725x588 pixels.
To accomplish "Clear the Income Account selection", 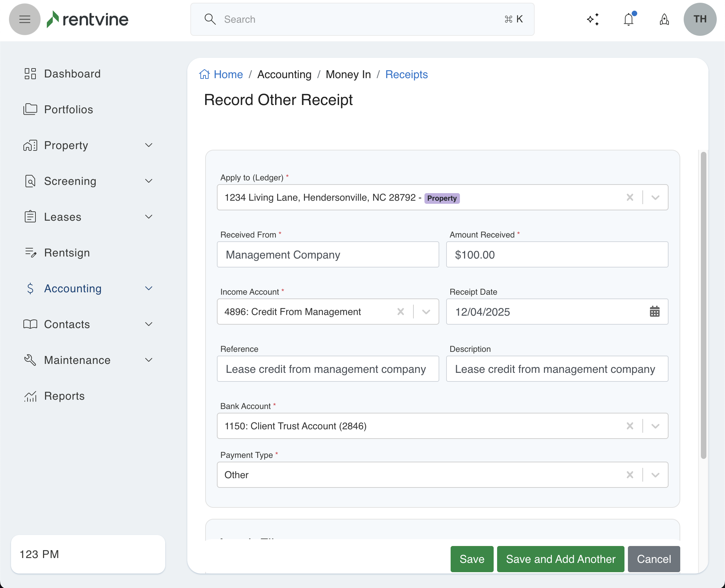I will (x=400, y=312).
